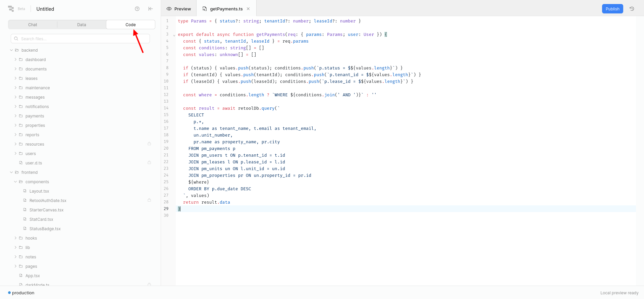
Task: Collapse the frontend folder chevron
Action: [x=11, y=172]
